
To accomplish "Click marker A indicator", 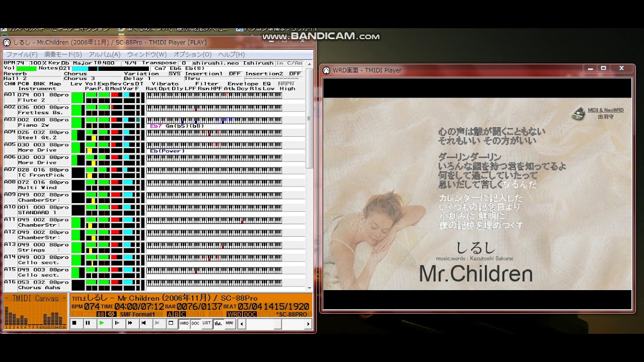I will [170, 314].
